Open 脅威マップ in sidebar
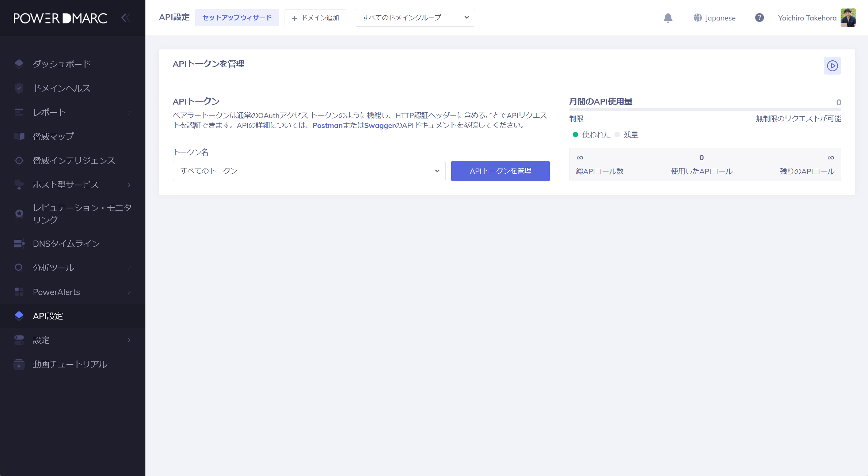 coord(53,136)
